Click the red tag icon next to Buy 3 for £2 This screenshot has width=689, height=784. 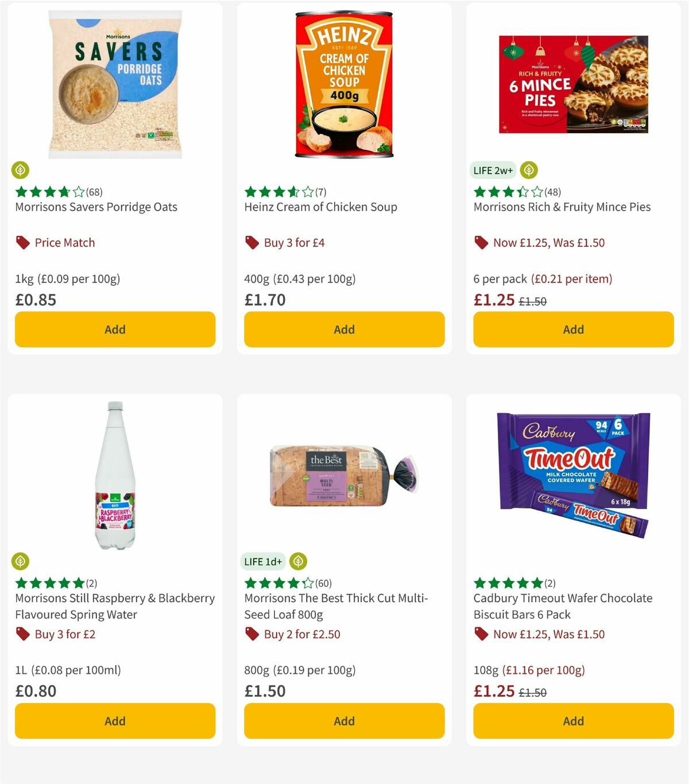22,634
